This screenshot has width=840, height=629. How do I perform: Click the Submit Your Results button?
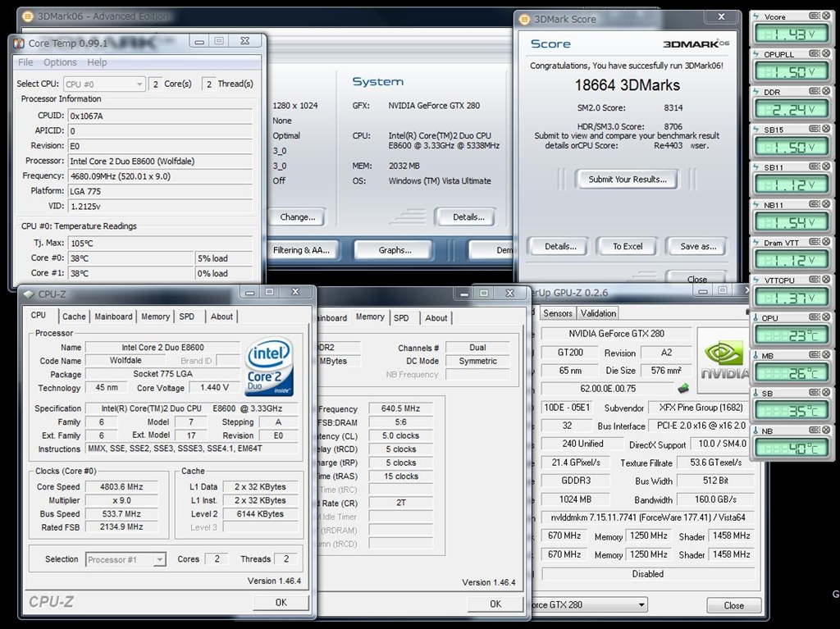pos(627,179)
